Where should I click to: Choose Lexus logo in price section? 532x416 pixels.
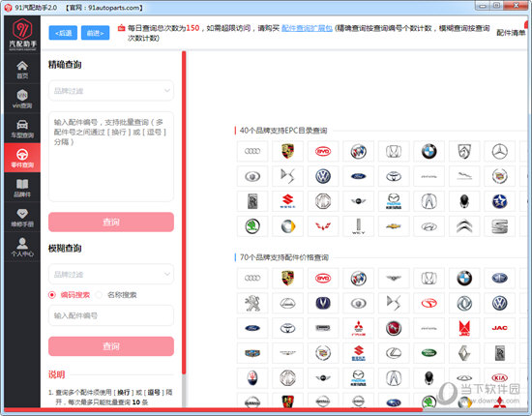click(394, 353)
